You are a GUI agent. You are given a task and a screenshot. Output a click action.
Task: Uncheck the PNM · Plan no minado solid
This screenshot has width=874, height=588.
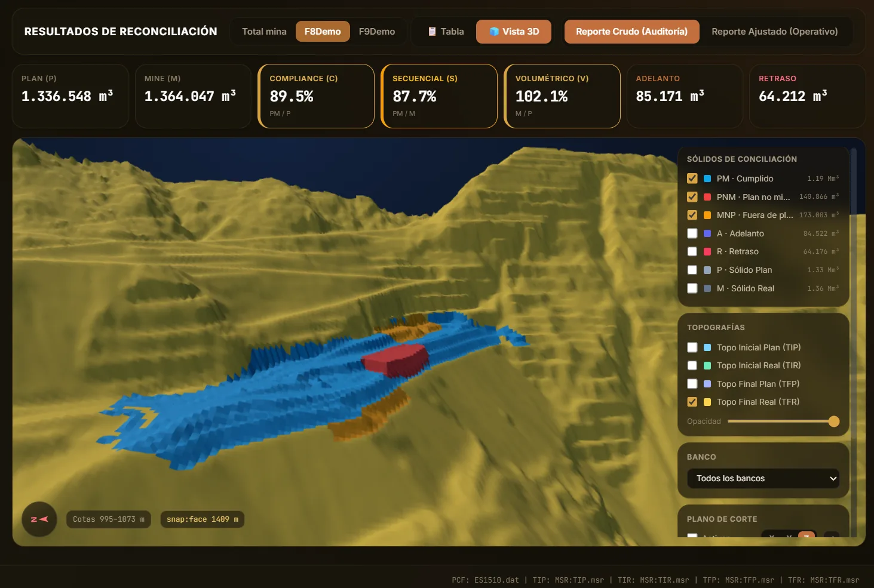pos(692,197)
